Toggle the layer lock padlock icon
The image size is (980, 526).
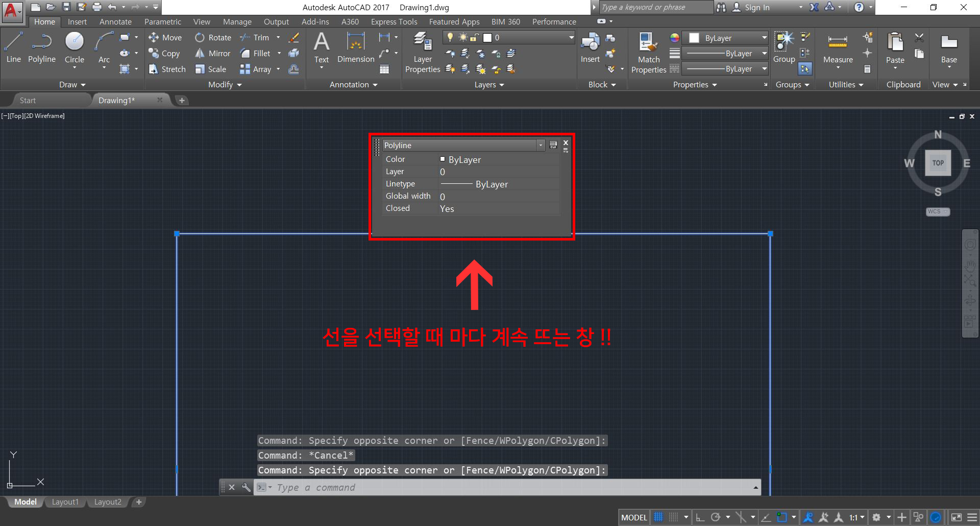(474, 37)
